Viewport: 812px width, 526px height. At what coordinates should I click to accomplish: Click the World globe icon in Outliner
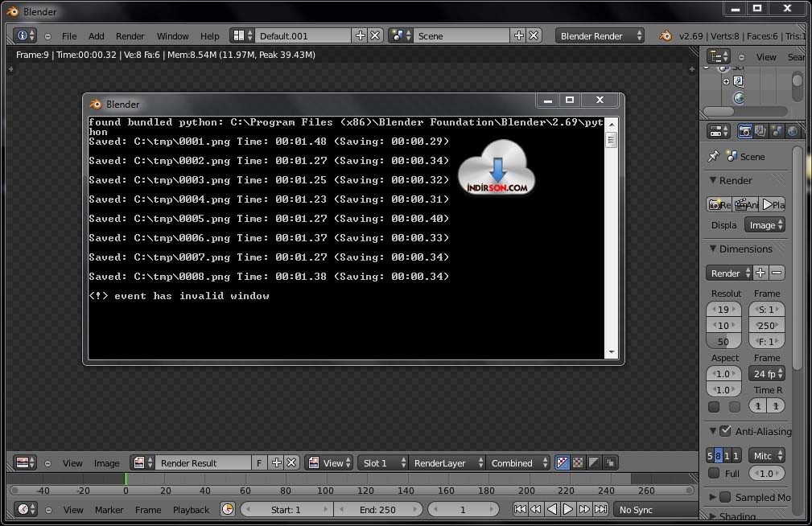click(x=739, y=98)
